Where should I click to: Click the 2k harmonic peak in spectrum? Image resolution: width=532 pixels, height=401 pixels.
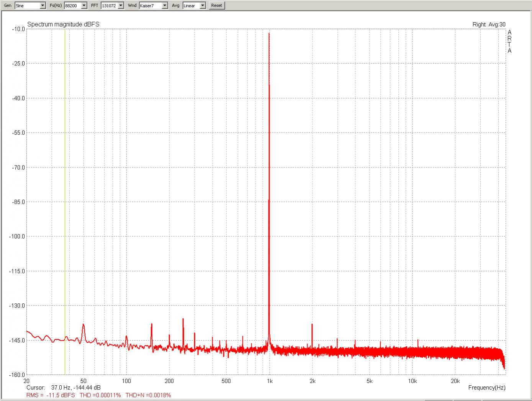[x=312, y=335]
